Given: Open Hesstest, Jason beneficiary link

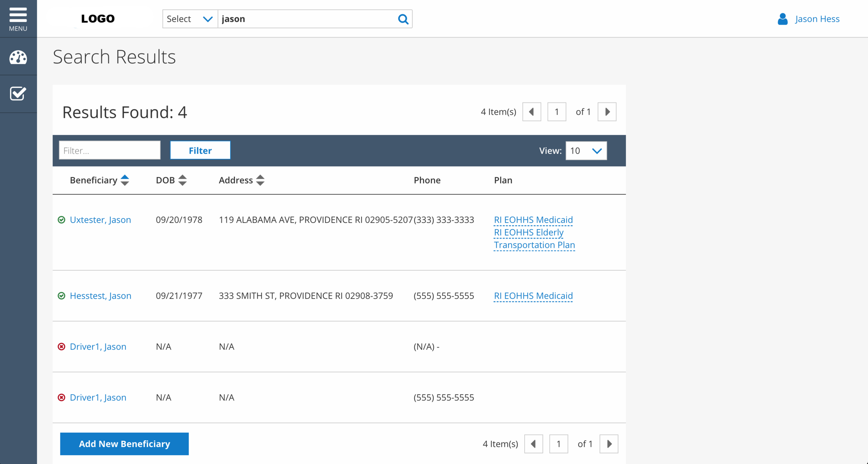Looking at the screenshot, I should click(100, 296).
